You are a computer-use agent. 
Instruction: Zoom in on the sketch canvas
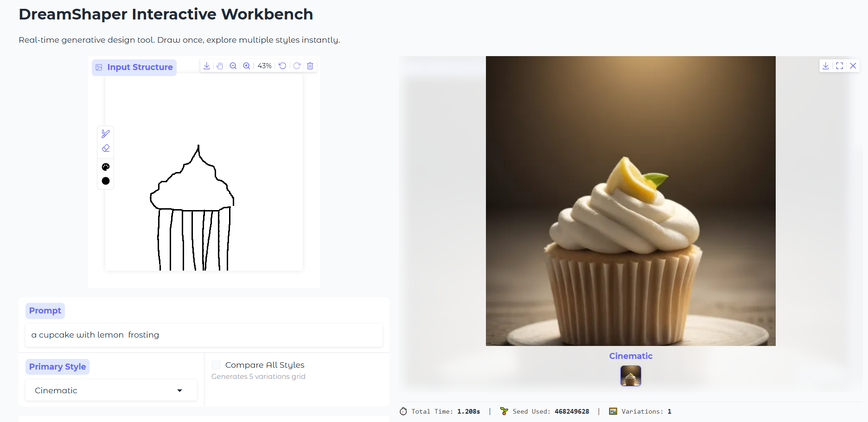[247, 66]
